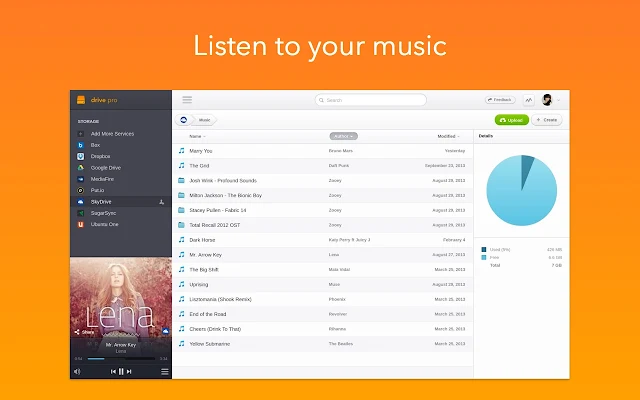
Task: Select the Ubuntu One service icon
Action: point(81,224)
